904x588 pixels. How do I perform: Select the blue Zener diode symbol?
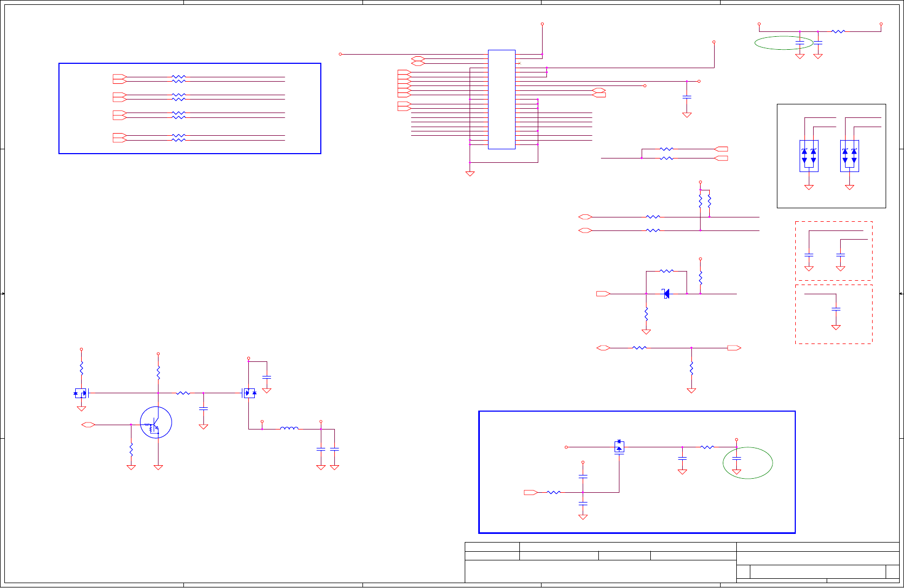coord(666,294)
